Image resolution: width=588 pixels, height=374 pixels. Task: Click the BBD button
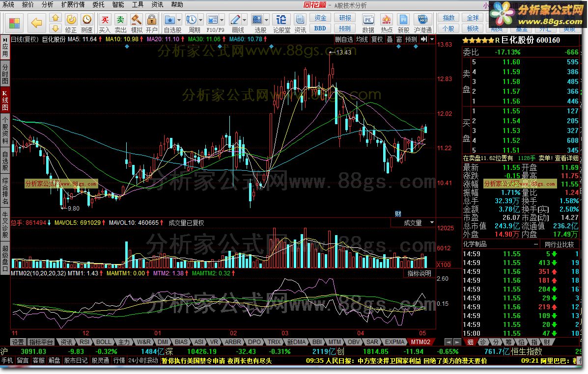320,28
